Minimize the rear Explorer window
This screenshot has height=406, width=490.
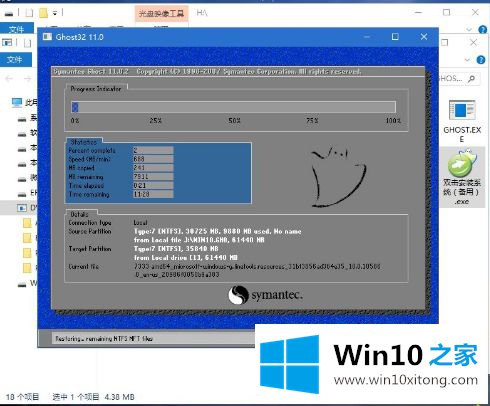(x=418, y=12)
